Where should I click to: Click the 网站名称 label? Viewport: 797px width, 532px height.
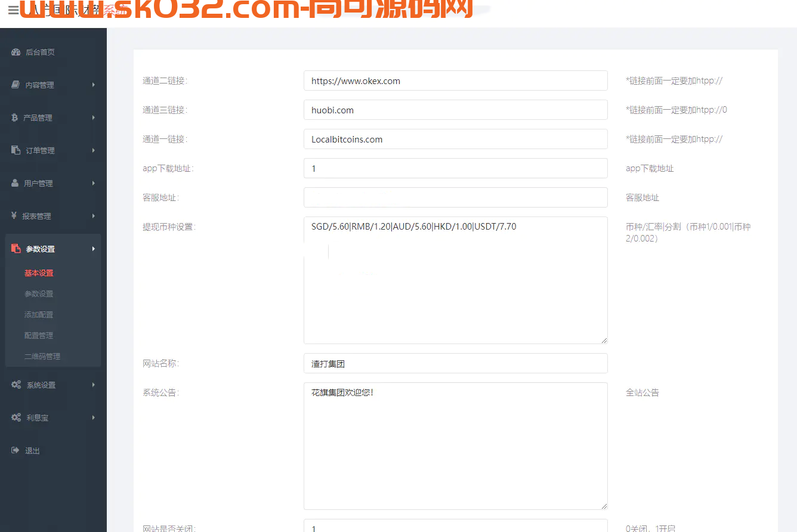click(160, 363)
